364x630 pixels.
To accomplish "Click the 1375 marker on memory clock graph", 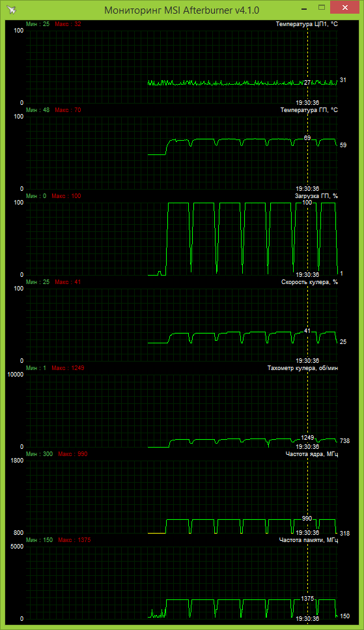I will point(307,598).
